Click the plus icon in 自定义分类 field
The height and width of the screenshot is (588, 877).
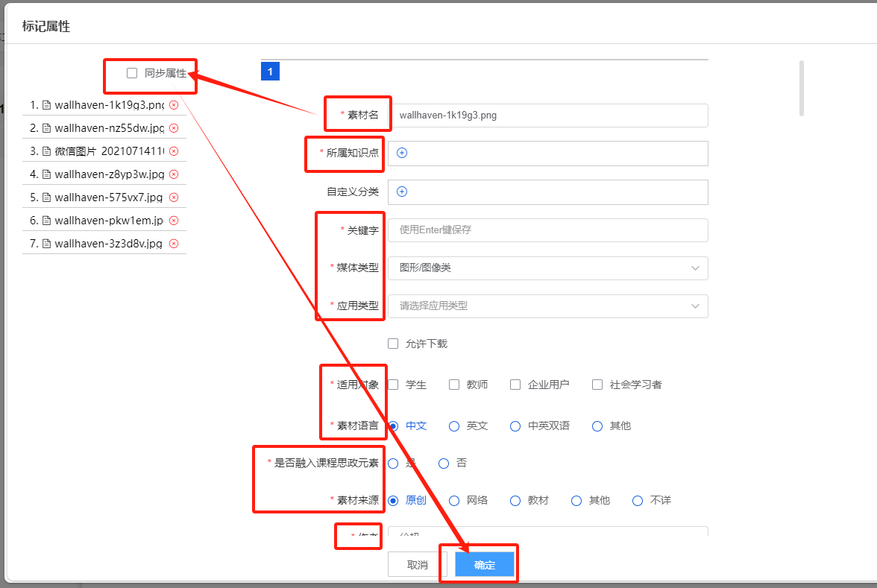[x=402, y=192]
